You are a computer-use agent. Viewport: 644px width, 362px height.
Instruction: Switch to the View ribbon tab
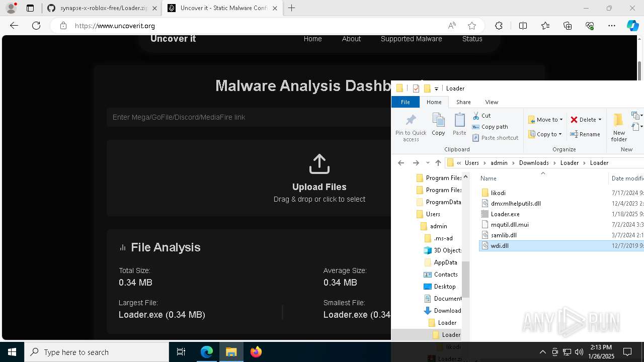pyautogui.click(x=492, y=102)
